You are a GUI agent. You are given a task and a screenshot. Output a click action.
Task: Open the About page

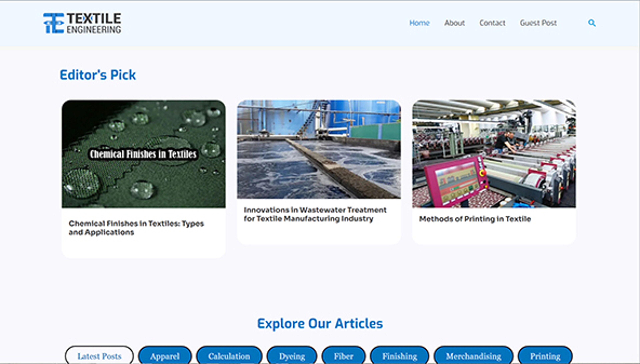point(455,23)
